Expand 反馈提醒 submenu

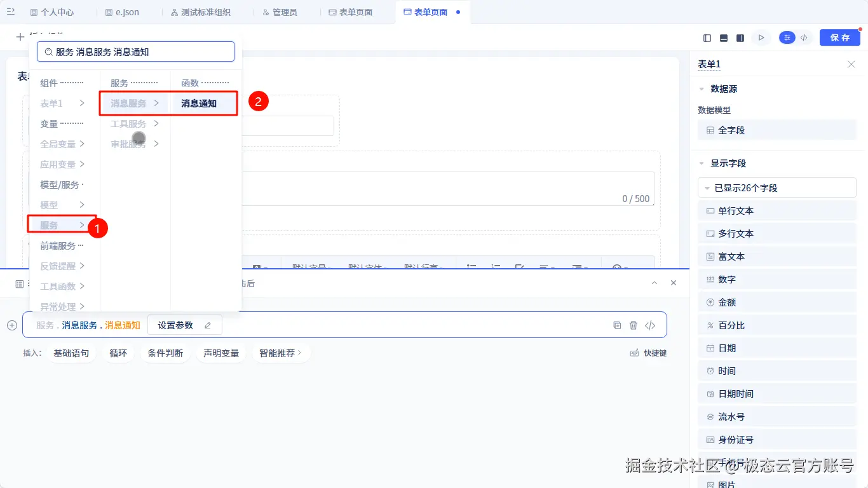tap(62, 266)
